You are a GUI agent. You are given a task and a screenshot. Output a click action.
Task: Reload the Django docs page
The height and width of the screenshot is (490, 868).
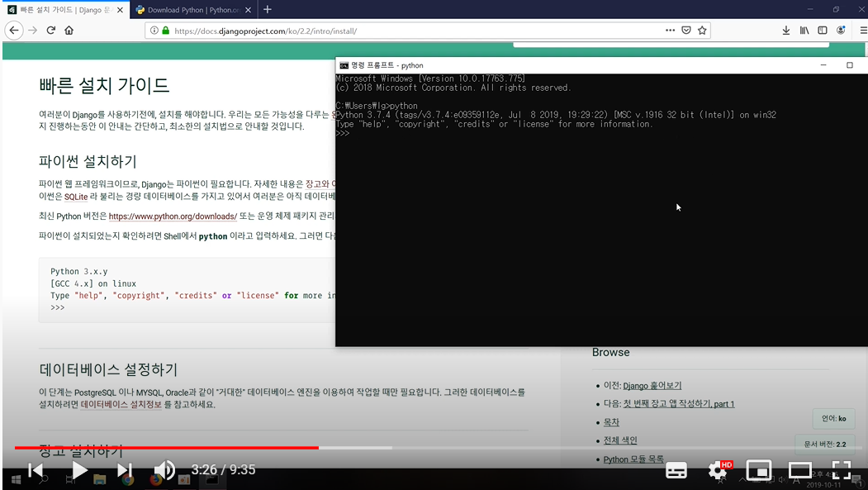point(51,31)
